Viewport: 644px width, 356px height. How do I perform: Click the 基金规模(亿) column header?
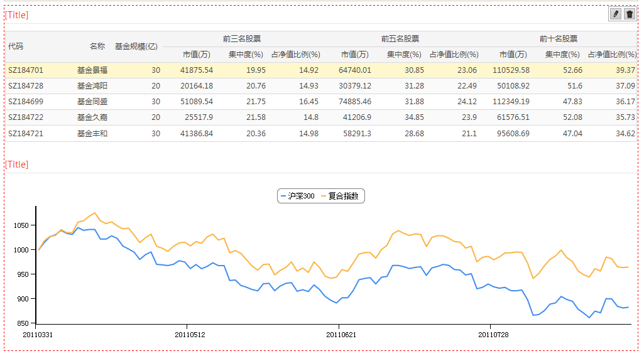pyautogui.click(x=136, y=46)
